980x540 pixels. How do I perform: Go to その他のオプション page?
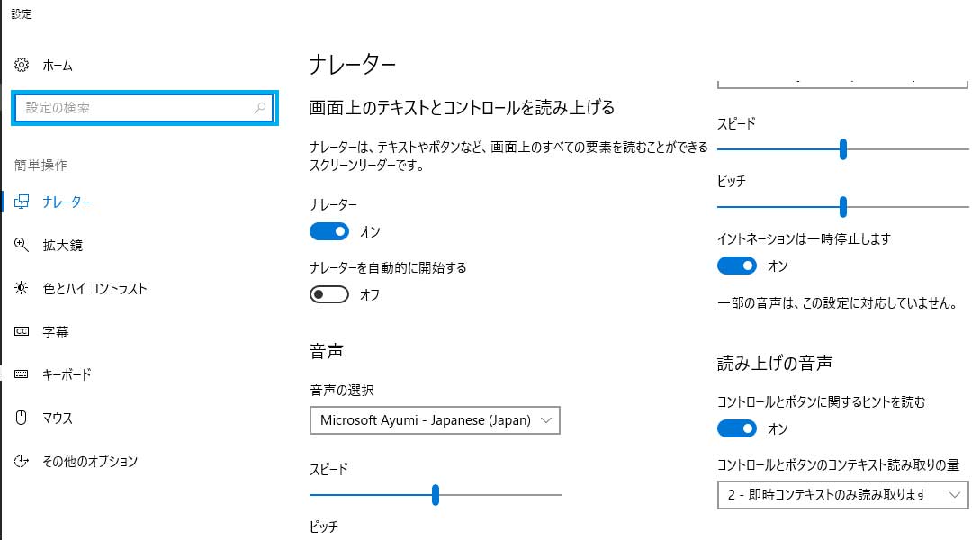[x=90, y=461]
